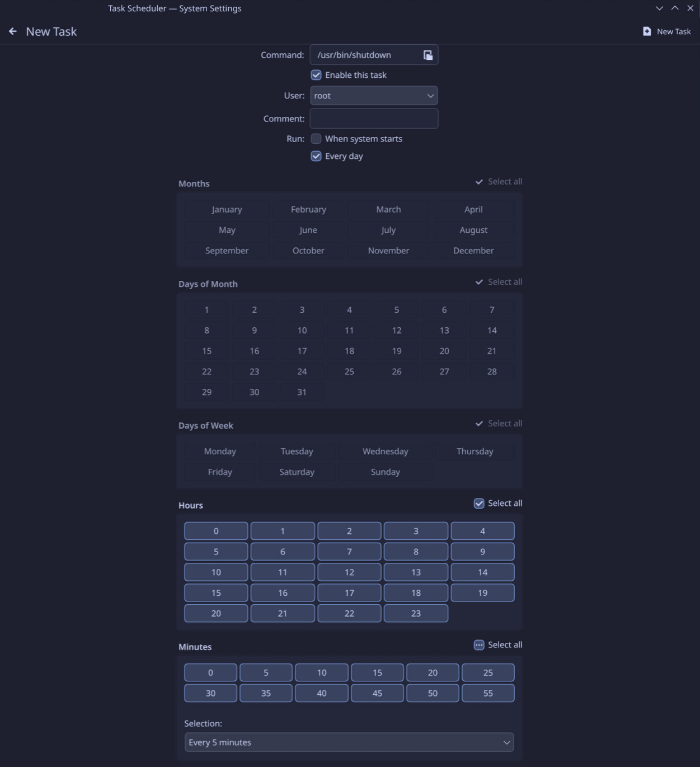Viewport: 700px width, 767px height.
Task: Maximize the Task Scheduler window
Action: pyautogui.click(x=675, y=8)
